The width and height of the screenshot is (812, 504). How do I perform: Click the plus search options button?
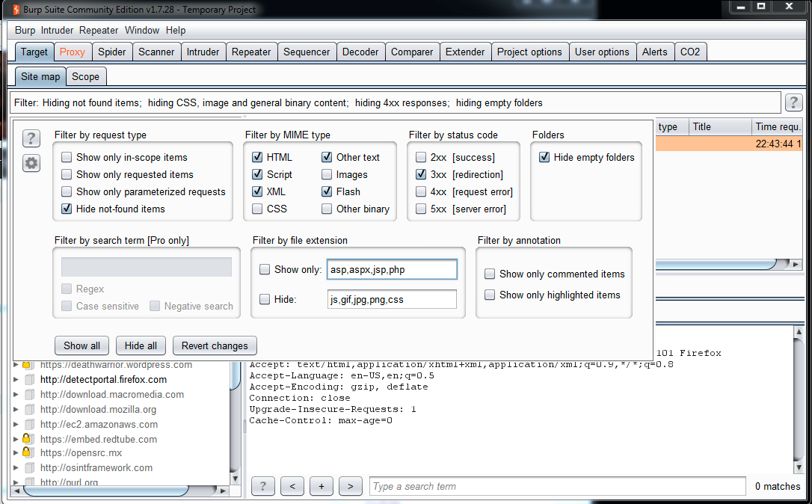pos(321,486)
